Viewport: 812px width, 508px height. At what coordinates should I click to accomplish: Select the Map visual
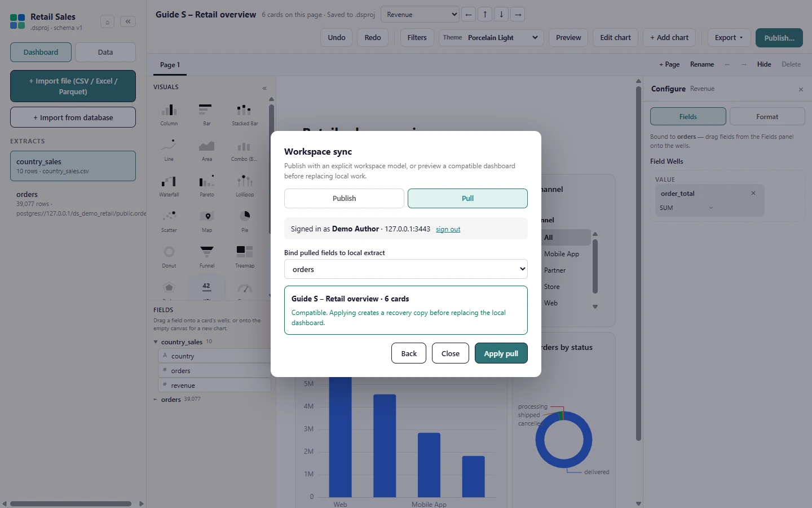tap(206, 221)
